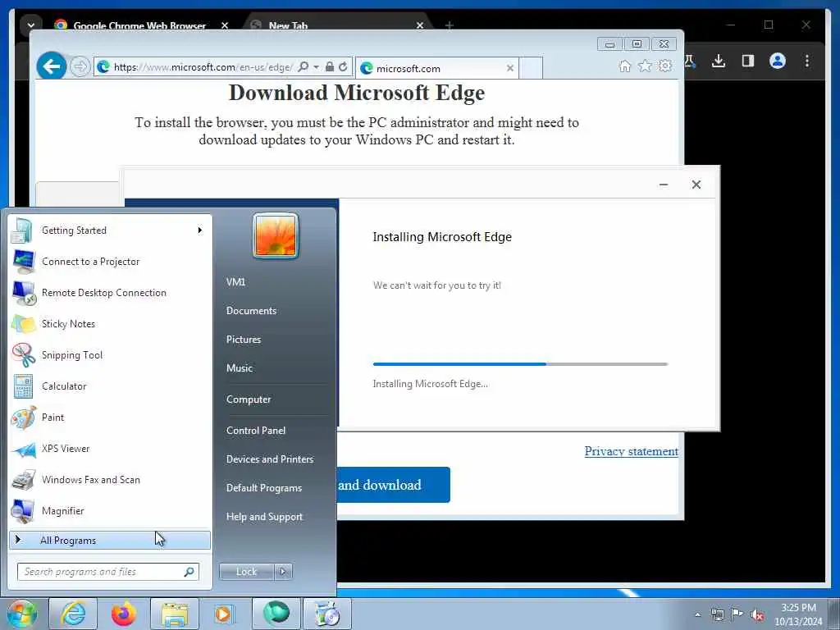The image size is (840, 630).
Task: Open VM1 user folder
Action: point(235,282)
